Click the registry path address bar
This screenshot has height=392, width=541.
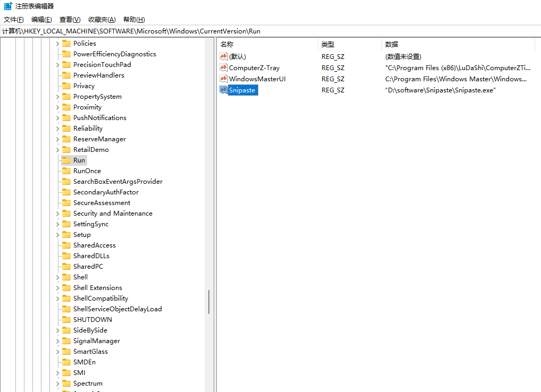[x=266, y=31]
